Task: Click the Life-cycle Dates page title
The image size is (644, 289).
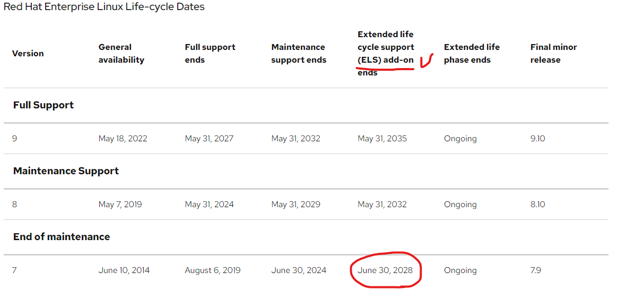Action: [104, 7]
